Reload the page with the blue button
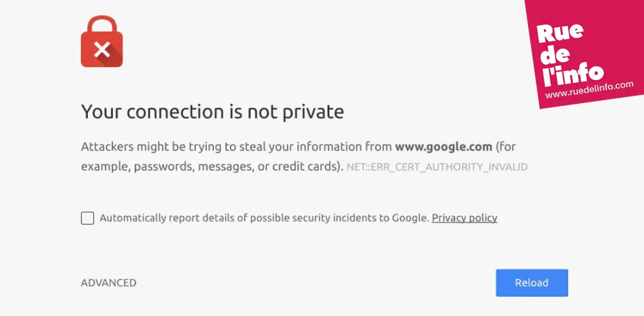 pyautogui.click(x=532, y=283)
